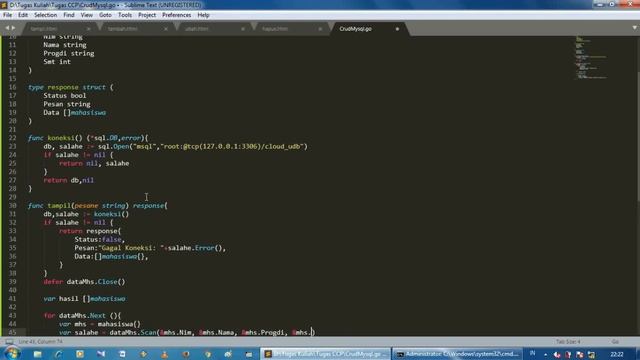This screenshot has width=640, height=360.
Task: Go to next tab with right arrow
Action: [13, 28]
